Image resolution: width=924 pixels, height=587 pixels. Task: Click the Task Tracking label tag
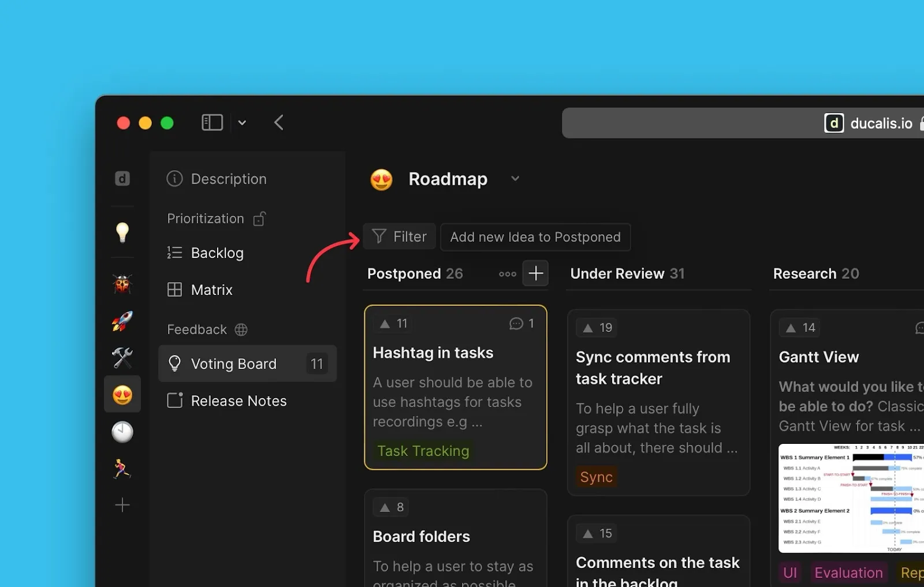423,451
